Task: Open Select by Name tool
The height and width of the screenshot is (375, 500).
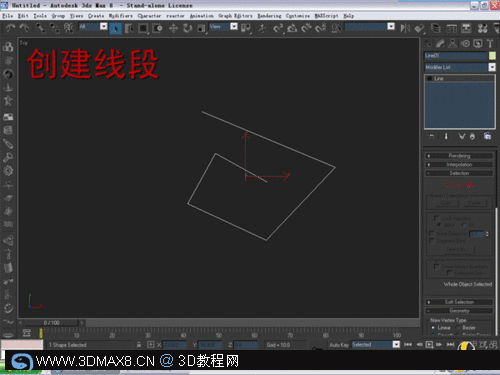Action: click(x=129, y=28)
